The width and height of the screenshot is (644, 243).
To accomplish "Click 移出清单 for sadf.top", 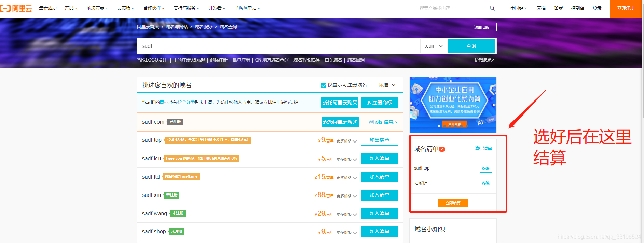I will (380, 140).
